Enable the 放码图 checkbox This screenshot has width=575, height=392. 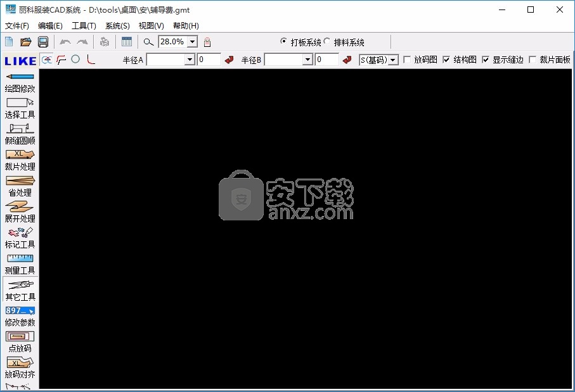click(406, 60)
